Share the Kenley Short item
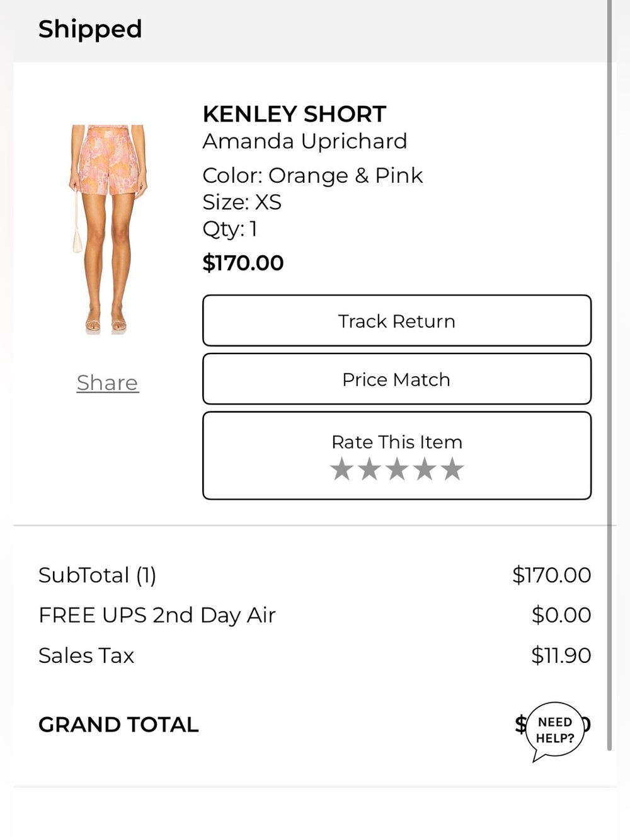630x840 pixels. point(107,383)
